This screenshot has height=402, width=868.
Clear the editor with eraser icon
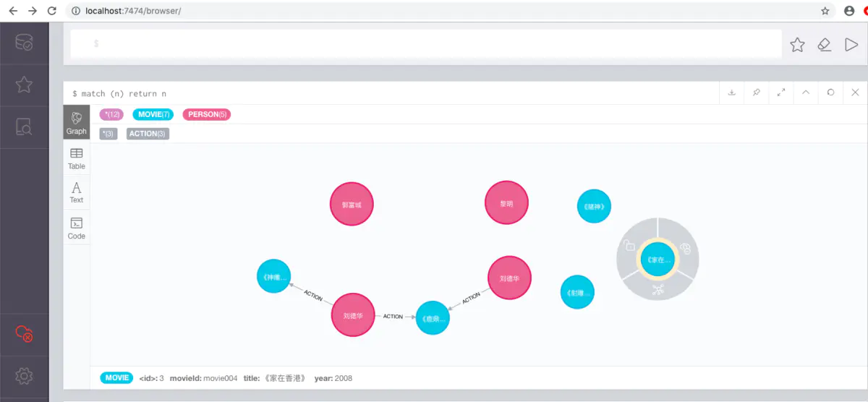pos(824,45)
